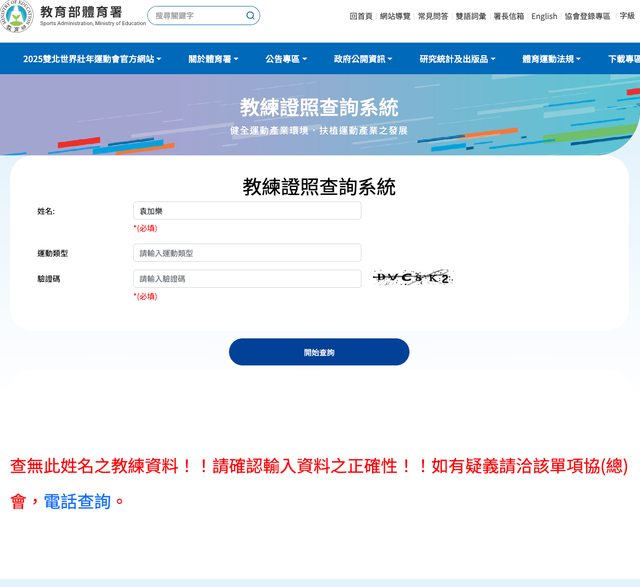Open the 網站導覽 link
The width and height of the screenshot is (640, 587).
pos(395,16)
